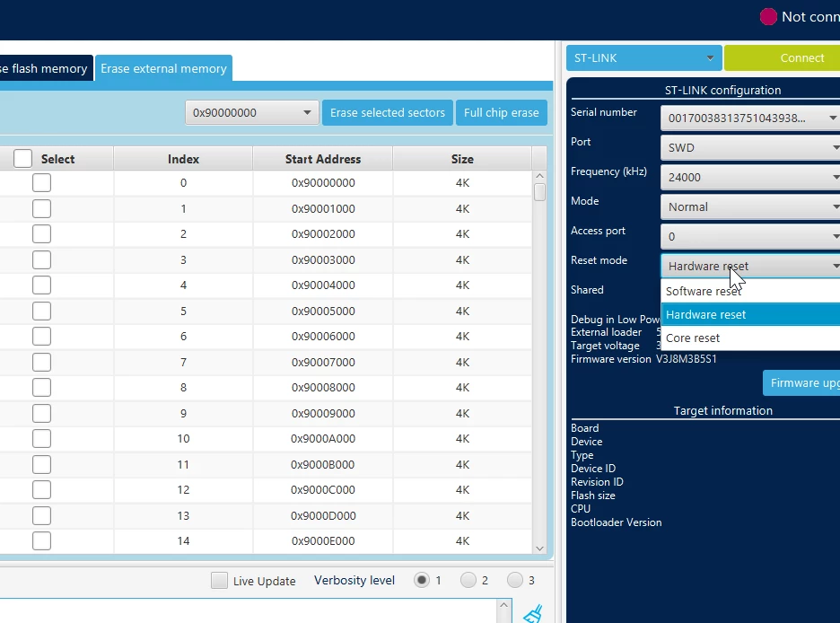Screen dimensions: 840x623
Task: Open the Serial number dropdown
Action: 750,118
